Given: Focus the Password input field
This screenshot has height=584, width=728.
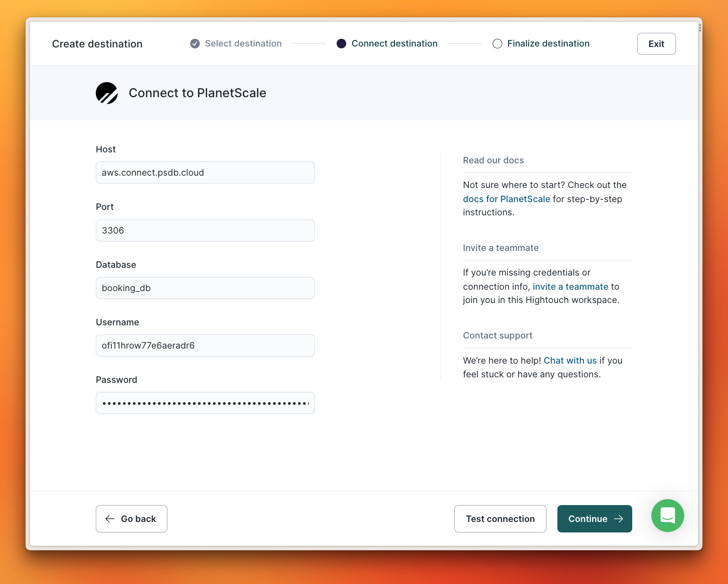Looking at the screenshot, I should pyautogui.click(x=205, y=403).
